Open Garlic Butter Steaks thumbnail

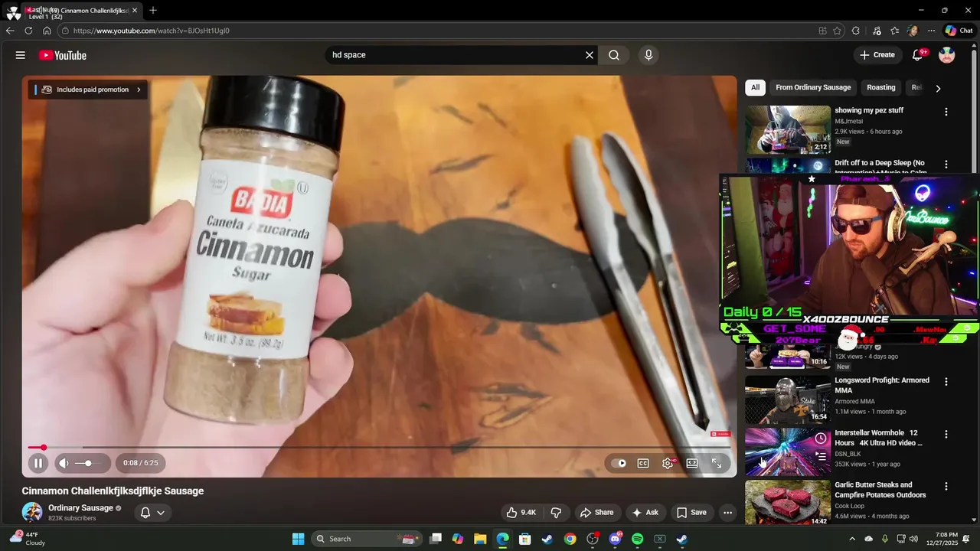click(788, 502)
